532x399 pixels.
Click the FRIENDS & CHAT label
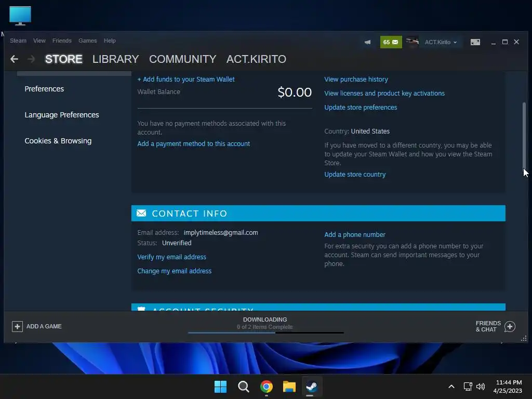[x=488, y=326]
